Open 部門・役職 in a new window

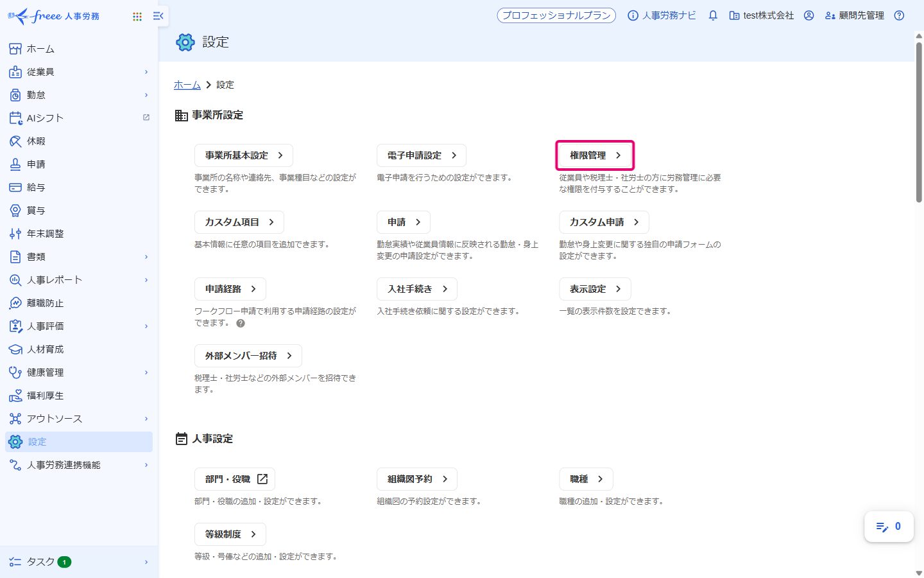tap(235, 479)
